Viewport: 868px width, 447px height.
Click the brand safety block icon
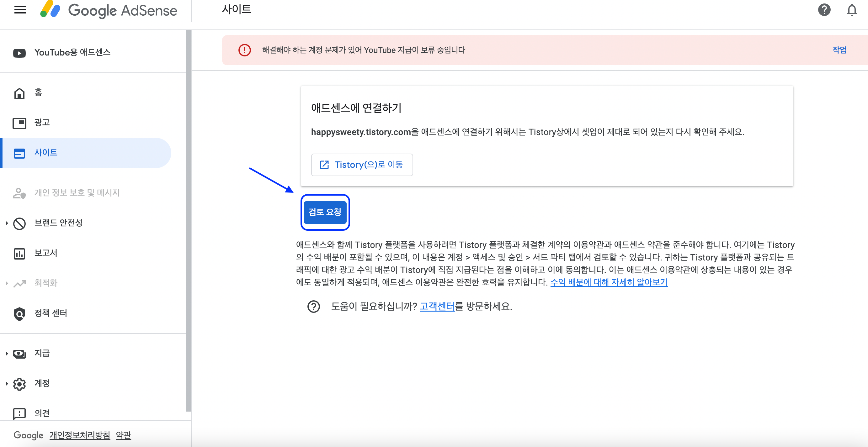19,223
